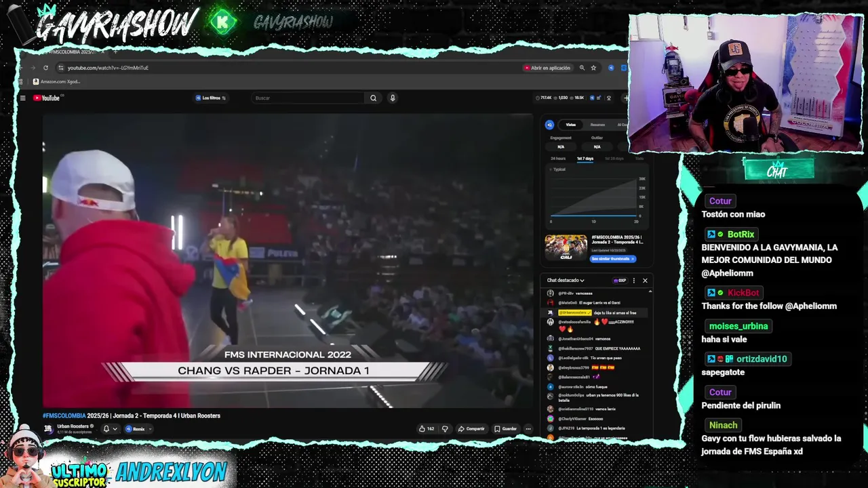This screenshot has height=488, width=868.
Task: Click Kick chat username Ninach
Action: (723, 425)
